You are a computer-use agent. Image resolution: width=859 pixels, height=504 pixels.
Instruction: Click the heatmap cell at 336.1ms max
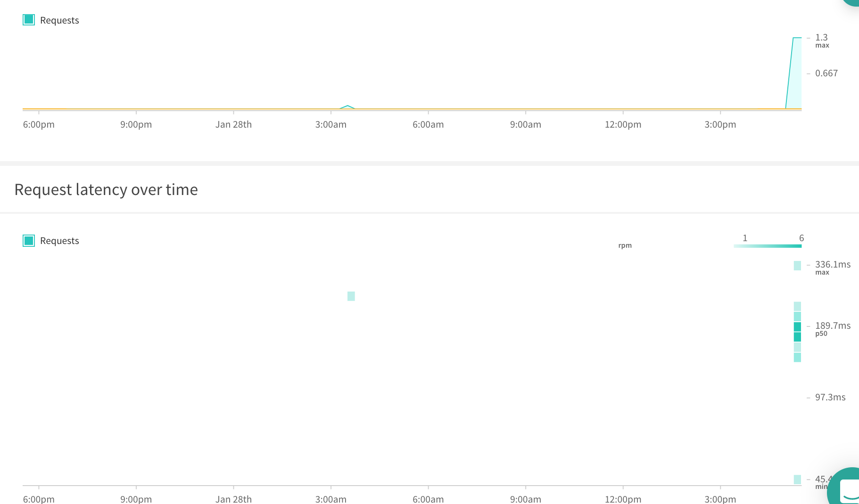(797, 266)
